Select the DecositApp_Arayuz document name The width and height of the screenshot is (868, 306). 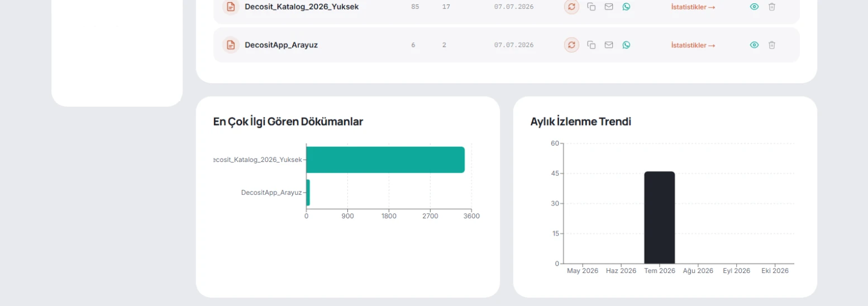[281, 45]
